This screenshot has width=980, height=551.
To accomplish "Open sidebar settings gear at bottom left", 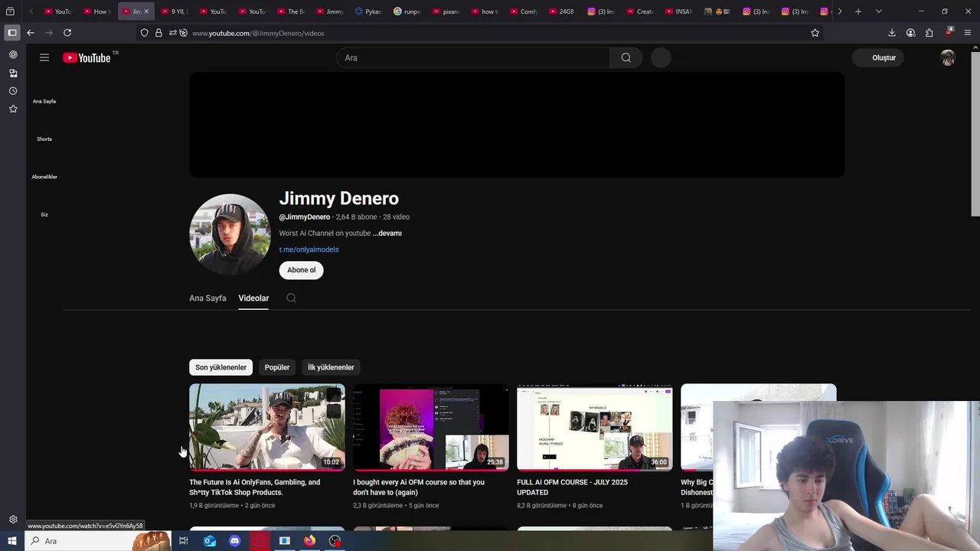I will coord(13,520).
